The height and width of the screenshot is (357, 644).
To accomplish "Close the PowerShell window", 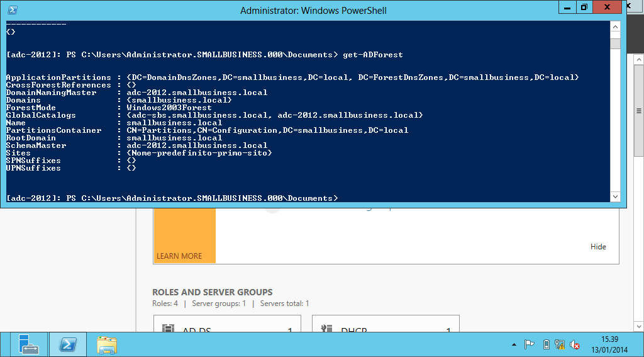I will pyautogui.click(x=607, y=7).
